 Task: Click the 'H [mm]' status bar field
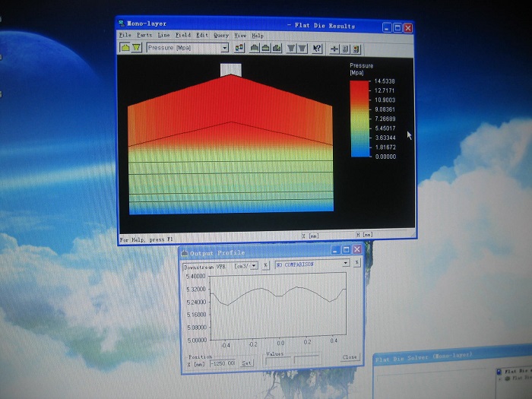364,234
